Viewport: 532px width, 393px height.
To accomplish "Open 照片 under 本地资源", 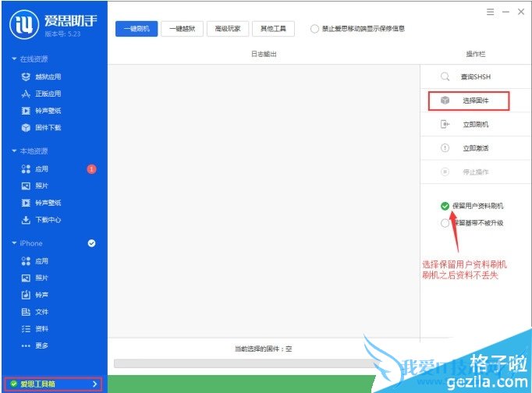I will click(41, 186).
